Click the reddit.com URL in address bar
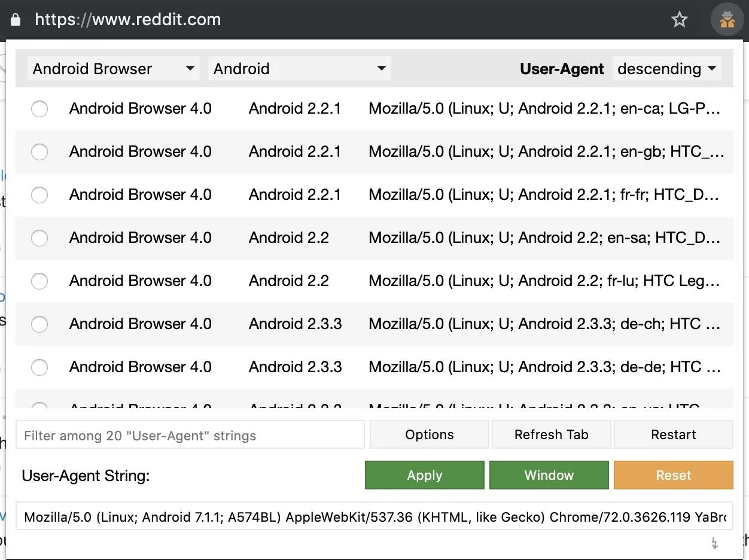Screen dimensions: 749x560 click(128, 20)
